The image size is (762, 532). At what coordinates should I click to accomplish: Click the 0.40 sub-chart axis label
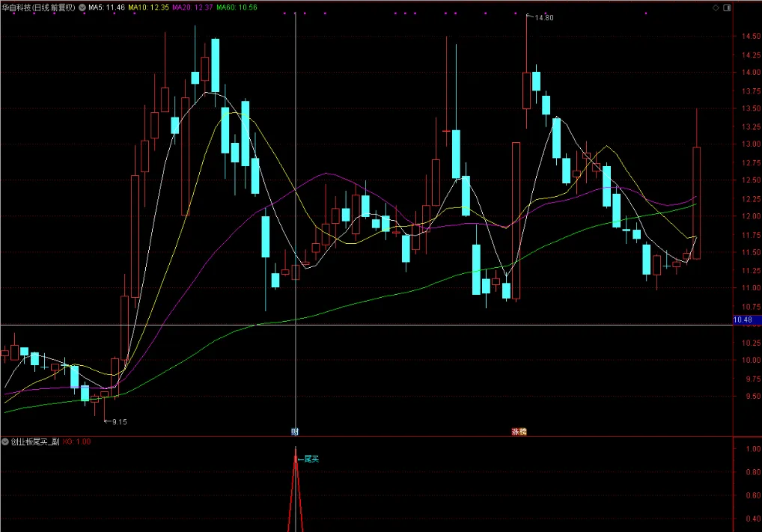(753, 519)
